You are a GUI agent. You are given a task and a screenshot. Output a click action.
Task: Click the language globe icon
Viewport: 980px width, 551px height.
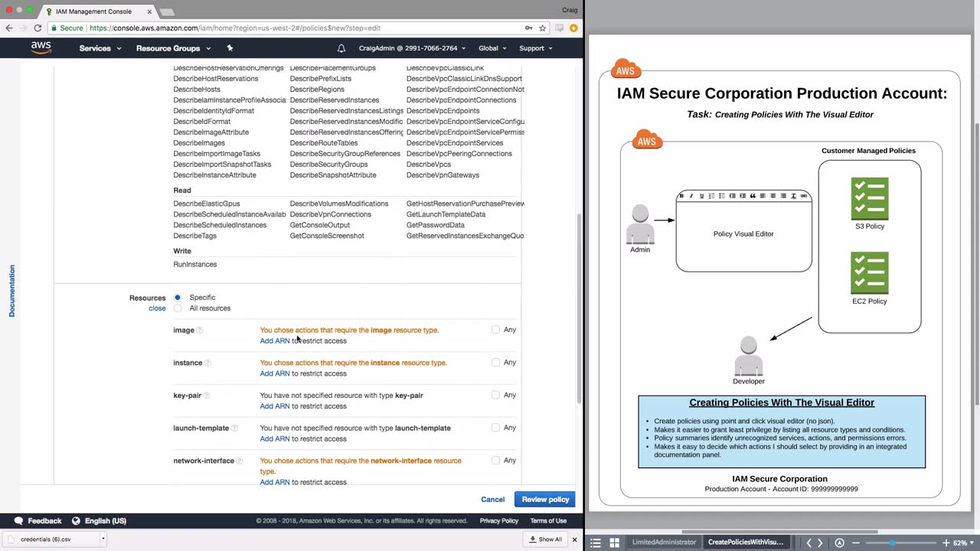click(76, 520)
